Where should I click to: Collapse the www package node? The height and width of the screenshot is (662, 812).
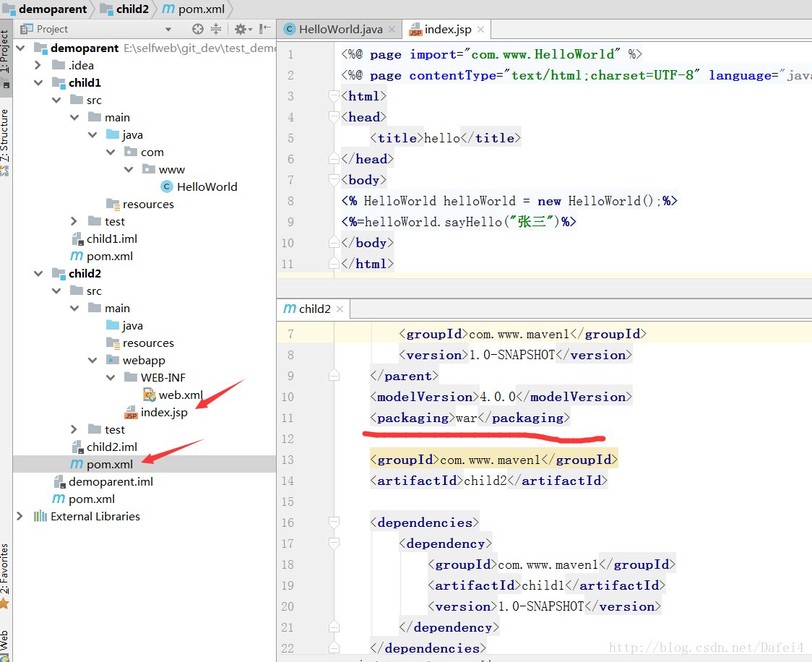click(x=129, y=169)
